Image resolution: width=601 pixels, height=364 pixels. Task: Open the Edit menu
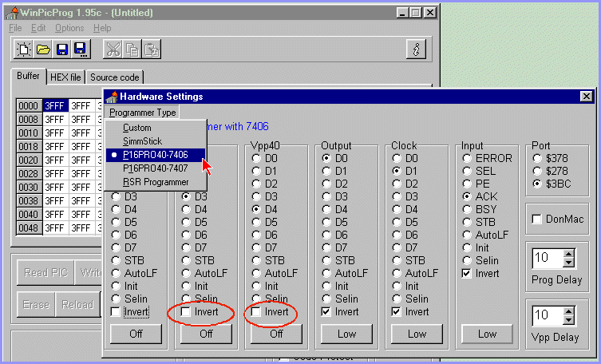(x=38, y=28)
